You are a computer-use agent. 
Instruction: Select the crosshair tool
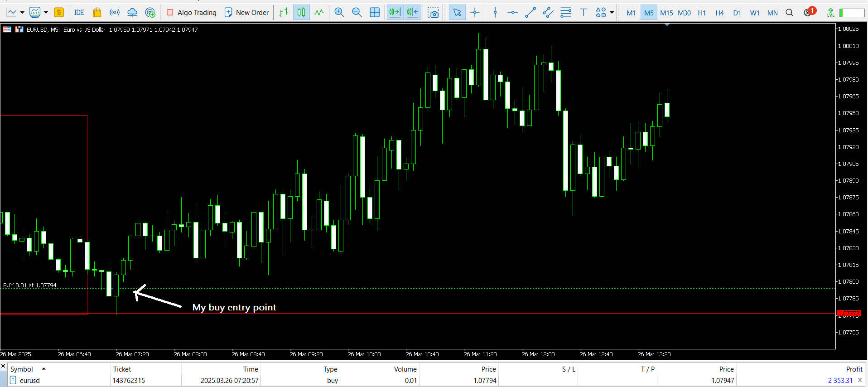475,13
